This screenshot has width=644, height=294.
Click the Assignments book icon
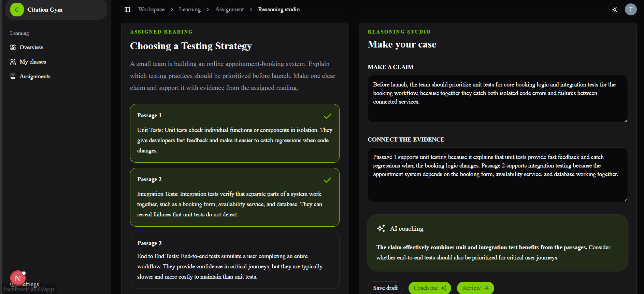13,76
